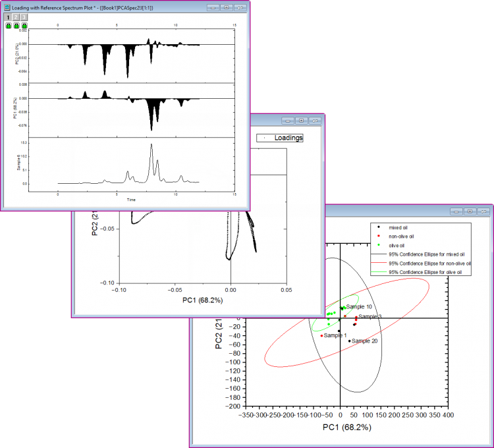494x448 pixels.
Task: Click the PC1 (68.2%) axis title of middle spectrum panel
Action: [14, 108]
